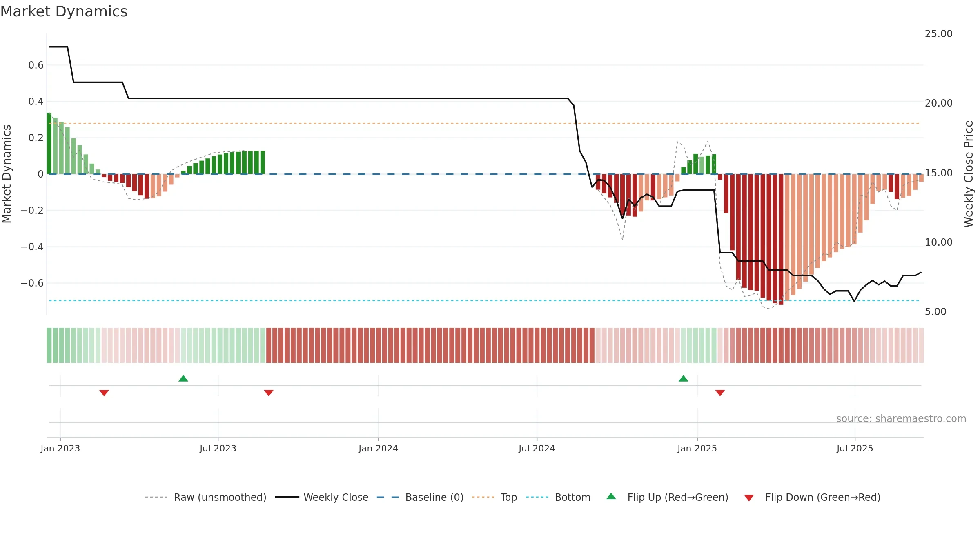
Task: Click the green Flip Up triangle in the legend
Action: [611, 496]
